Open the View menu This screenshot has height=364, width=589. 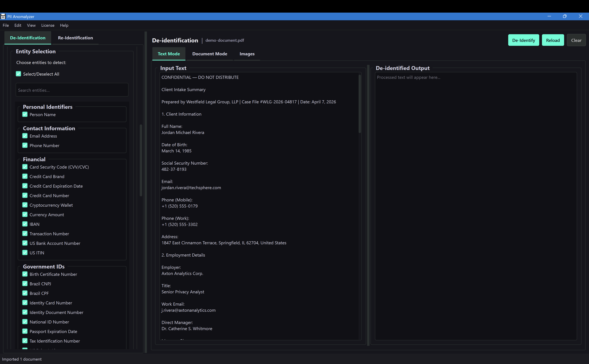tap(31, 25)
